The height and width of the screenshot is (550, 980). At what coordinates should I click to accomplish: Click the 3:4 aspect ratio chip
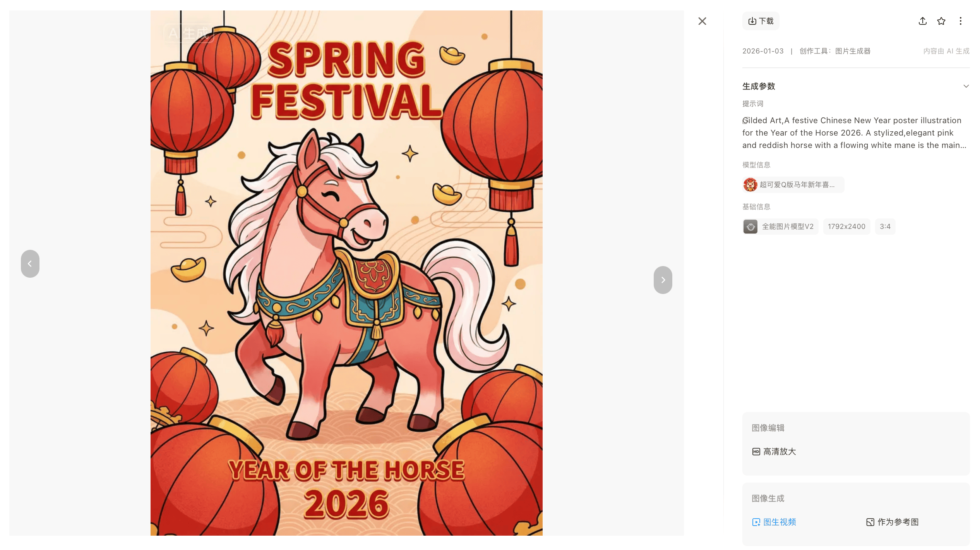coord(885,227)
